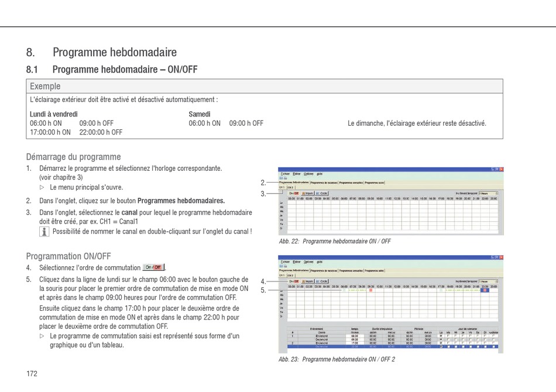
Task: Click the 22:00 column header in Abb. 22 grid
Action: click(485, 198)
